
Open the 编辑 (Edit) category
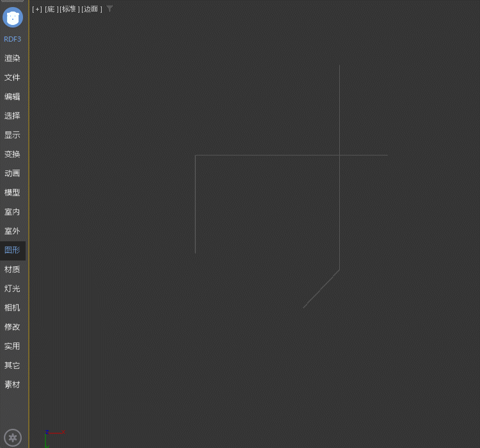pyautogui.click(x=13, y=97)
